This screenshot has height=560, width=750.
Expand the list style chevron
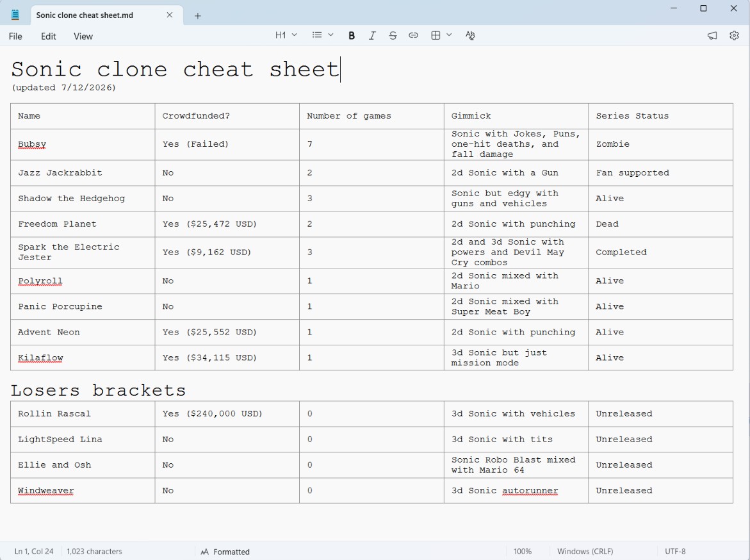[330, 35]
